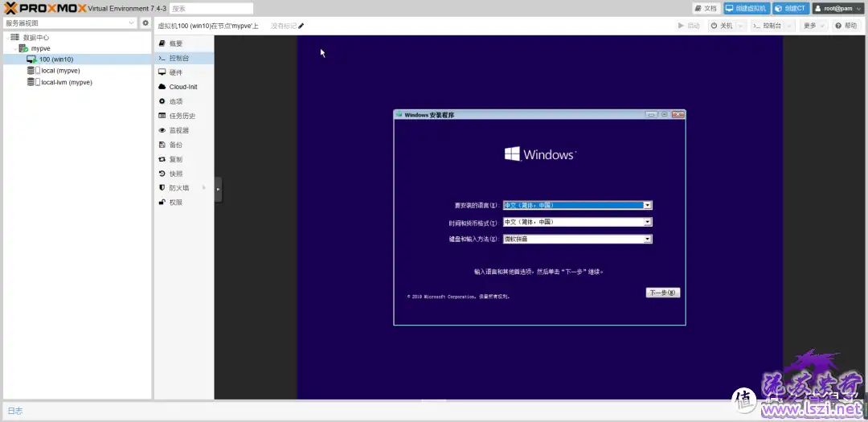Open the Cloud-Init tab
Image resolution: width=868 pixels, height=422 pixels.
[184, 86]
